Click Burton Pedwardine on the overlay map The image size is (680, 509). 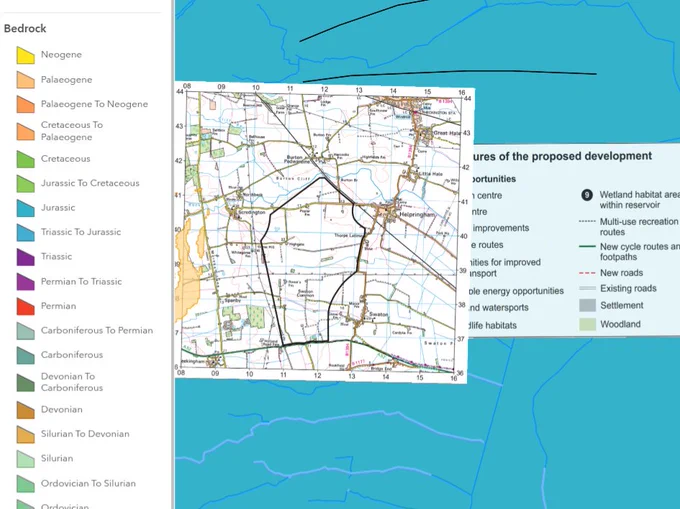coord(299,159)
